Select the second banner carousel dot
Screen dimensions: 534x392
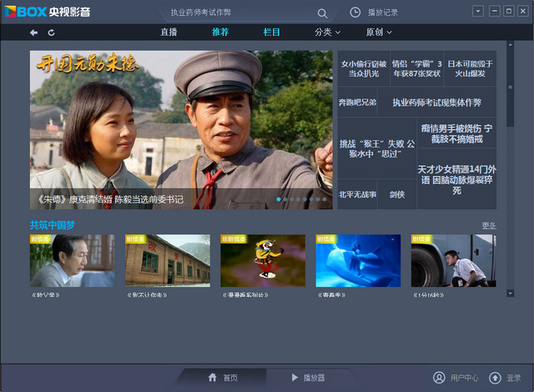(x=285, y=199)
